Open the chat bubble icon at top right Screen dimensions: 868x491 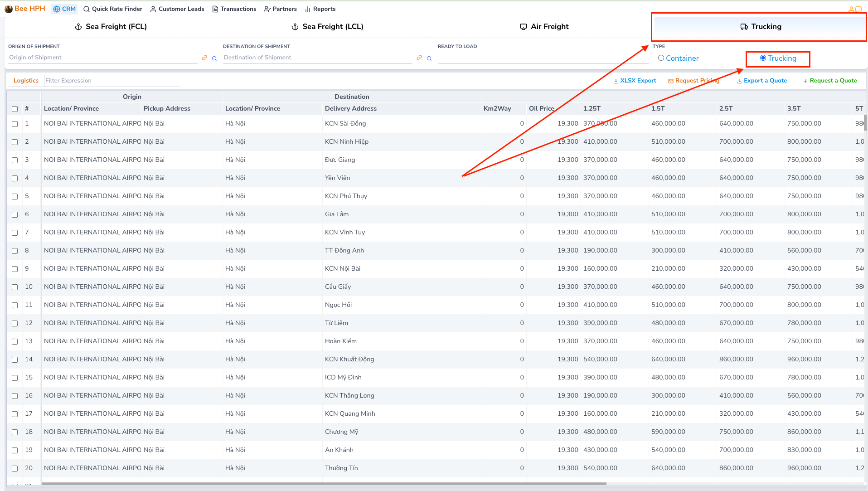tap(858, 9)
